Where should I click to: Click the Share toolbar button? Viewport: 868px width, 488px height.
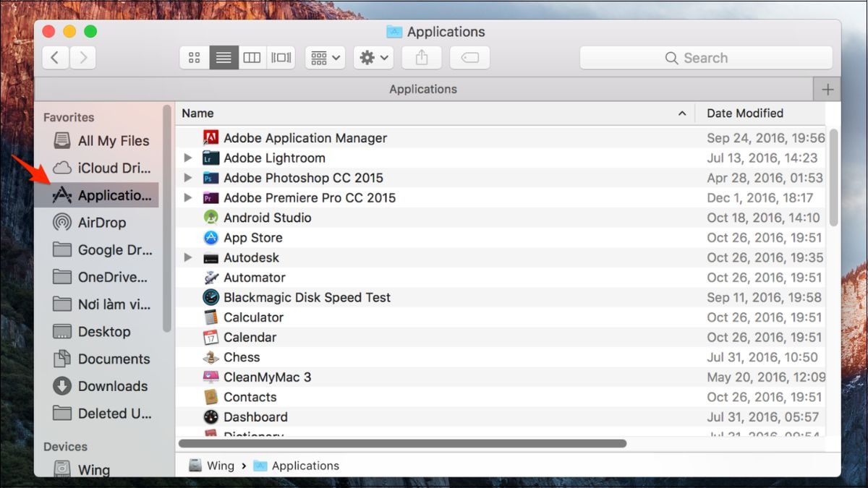click(422, 58)
